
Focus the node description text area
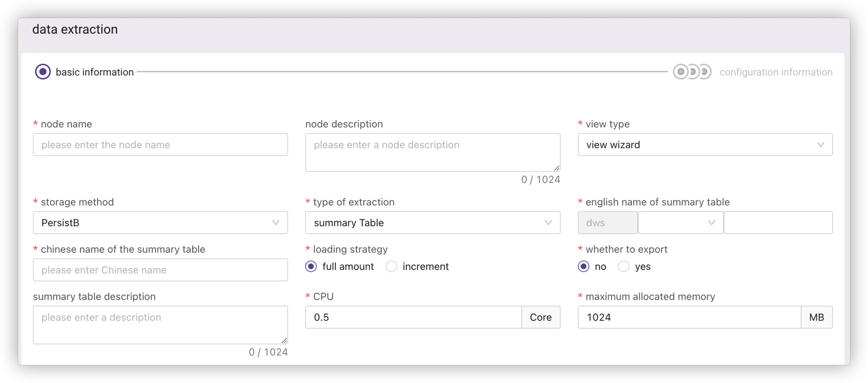[432, 152]
